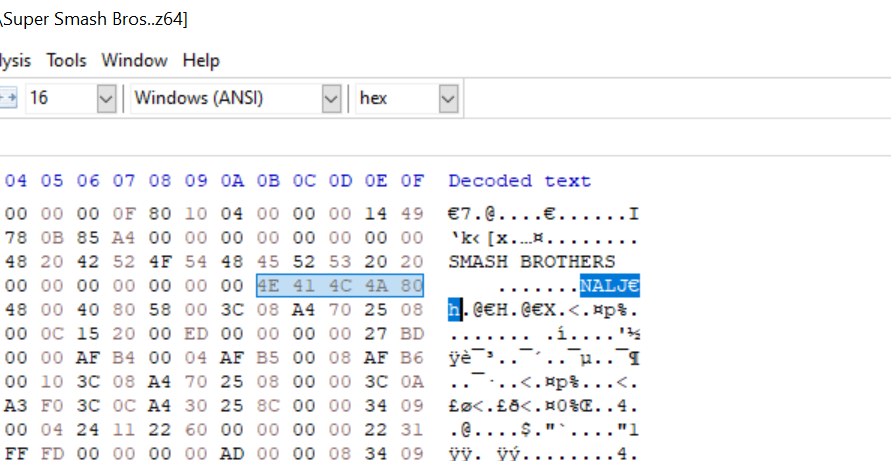Select hex byte 15 in the ED row
The width and height of the screenshot is (891, 461).
click(88, 334)
